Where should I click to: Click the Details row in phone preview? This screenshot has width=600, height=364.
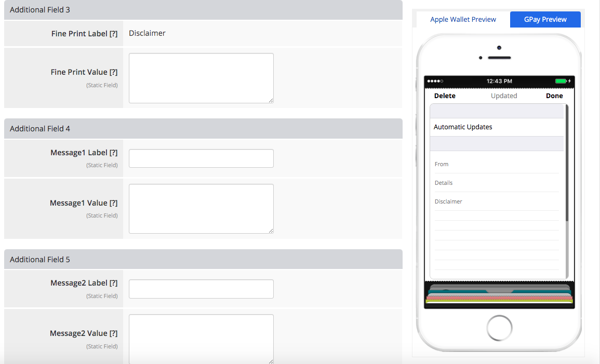[497, 183]
